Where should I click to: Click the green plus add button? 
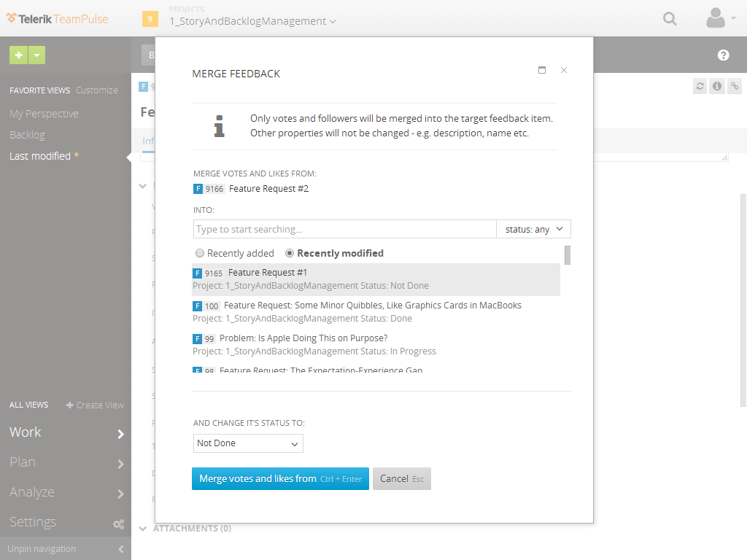[18, 55]
